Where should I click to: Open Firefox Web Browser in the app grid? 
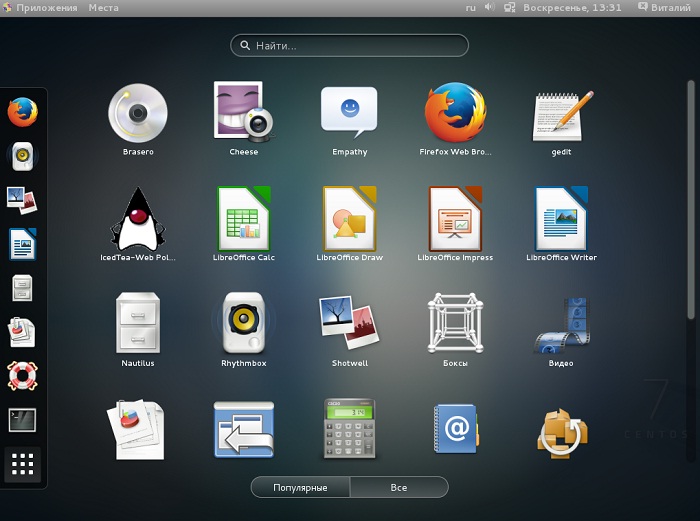tap(455, 112)
